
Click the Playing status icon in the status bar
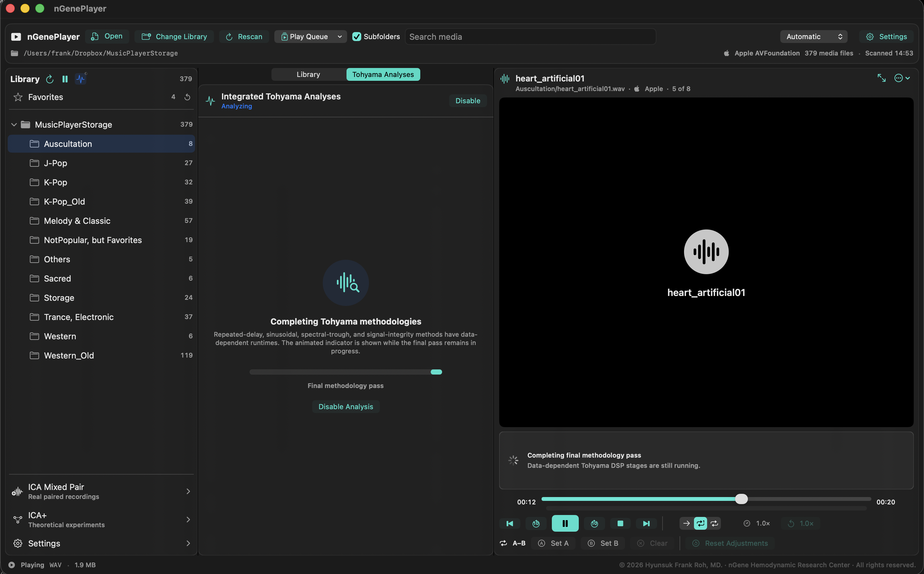tap(12, 565)
